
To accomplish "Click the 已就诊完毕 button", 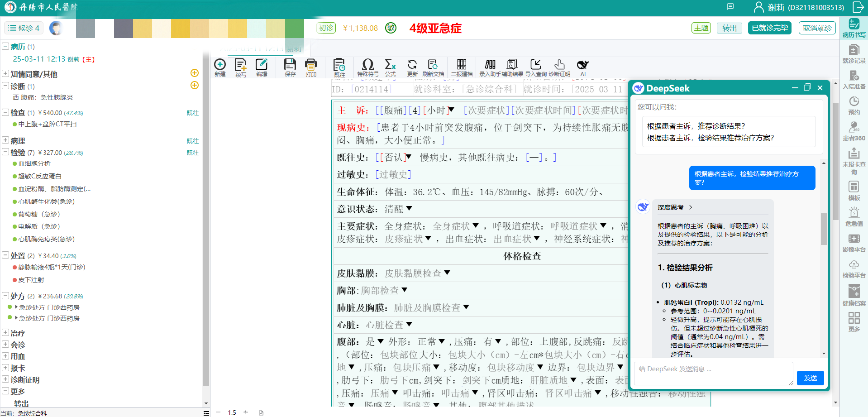I will 770,28.
